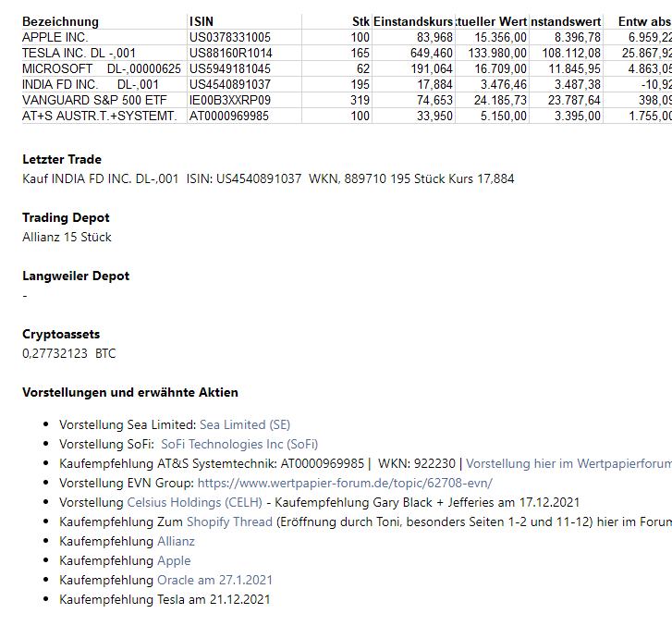Screen dimensions: 672x638
Task: Click the Allianz 15 Stück text
Action: click(x=67, y=237)
